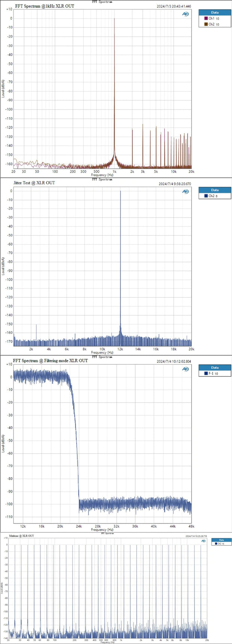Click the blue Ch2 swatch in Jitter Test legend

pyautogui.click(x=206, y=196)
